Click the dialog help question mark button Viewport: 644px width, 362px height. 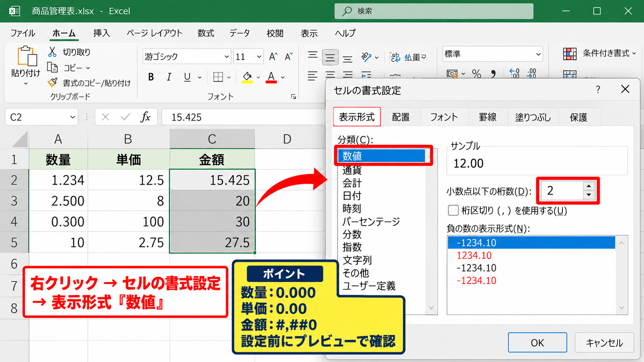(598, 90)
